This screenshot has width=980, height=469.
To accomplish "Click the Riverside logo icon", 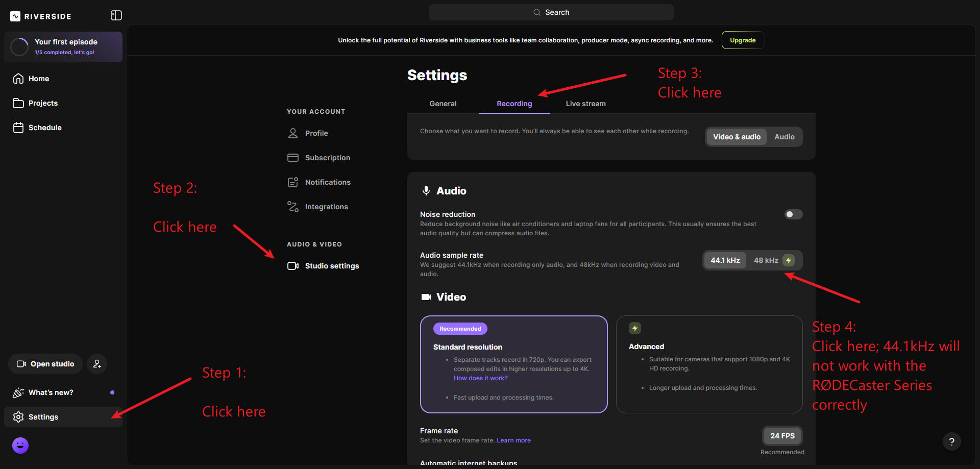I will tap(15, 16).
